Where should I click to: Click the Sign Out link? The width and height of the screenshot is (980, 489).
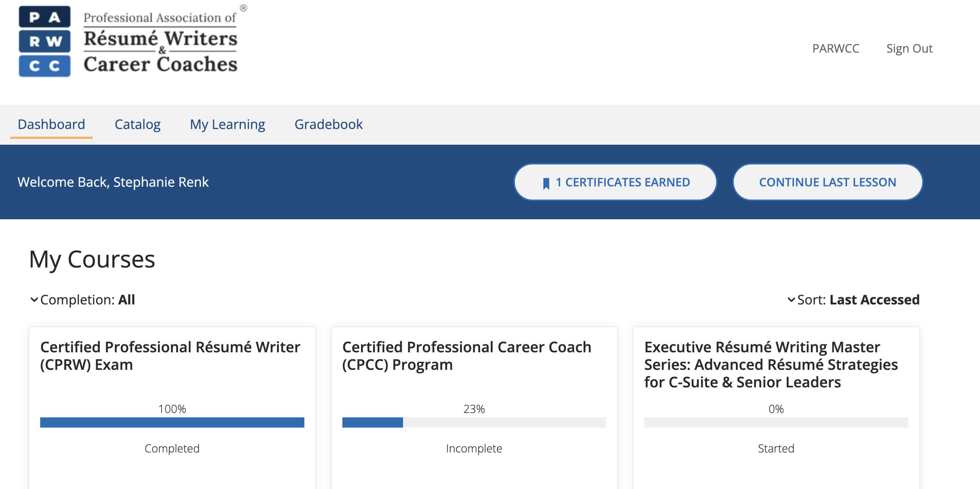909,48
